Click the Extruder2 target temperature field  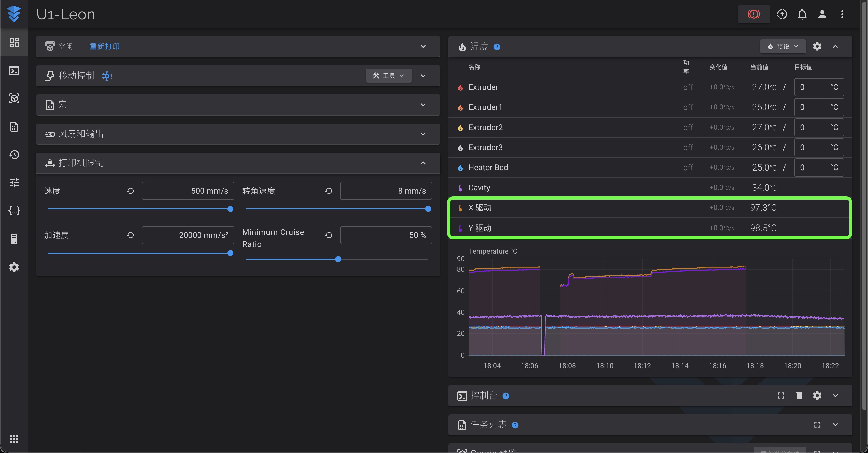(819, 127)
